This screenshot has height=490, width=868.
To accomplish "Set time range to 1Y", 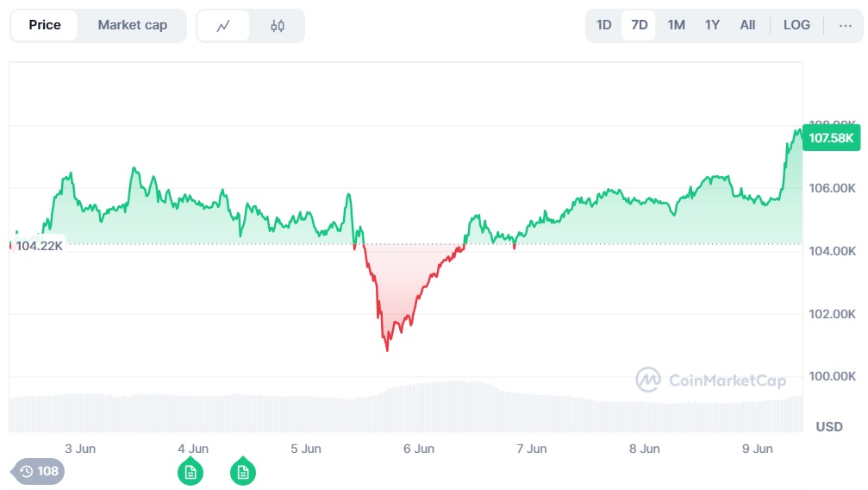I will pyautogui.click(x=712, y=25).
